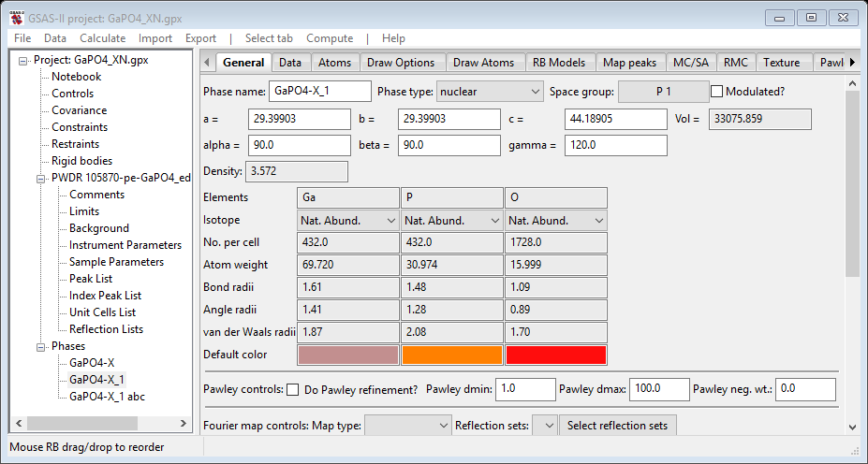Click the Pawley dmax field
868x464 pixels.
659,389
